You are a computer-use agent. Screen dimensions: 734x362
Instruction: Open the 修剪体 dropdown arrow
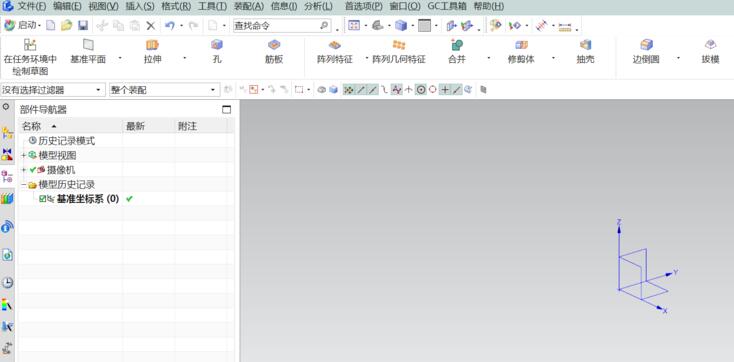click(x=553, y=58)
